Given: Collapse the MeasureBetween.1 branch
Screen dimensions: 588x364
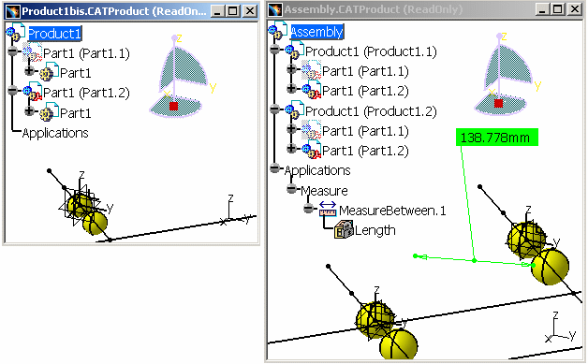Looking at the screenshot, I should (x=308, y=208).
